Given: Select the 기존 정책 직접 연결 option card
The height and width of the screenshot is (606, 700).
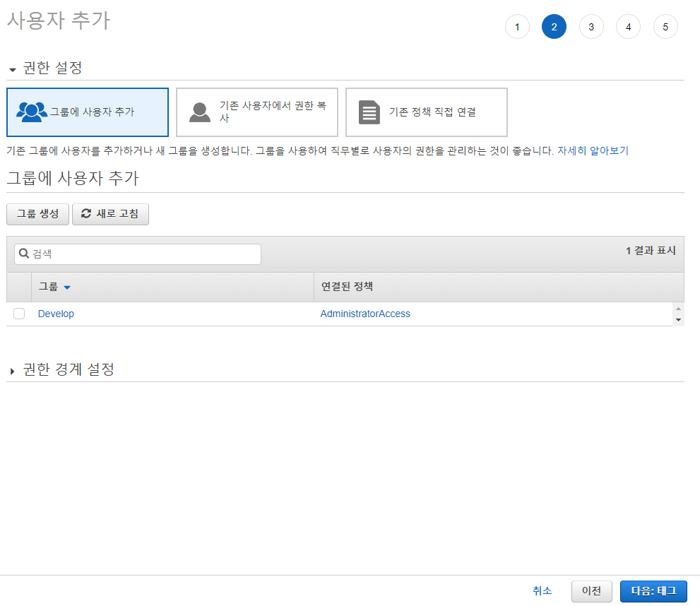Looking at the screenshot, I should [427, 112].
